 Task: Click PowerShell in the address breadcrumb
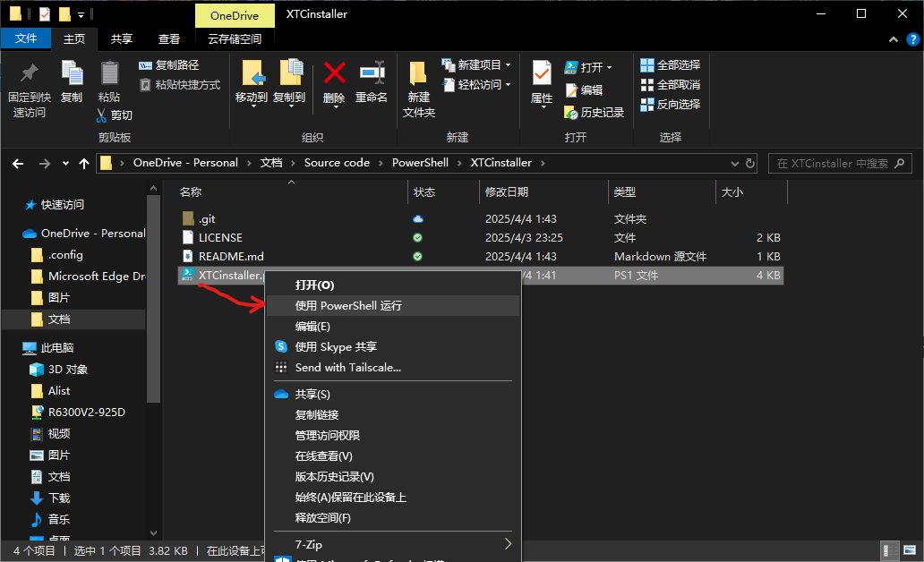(420, 163)
